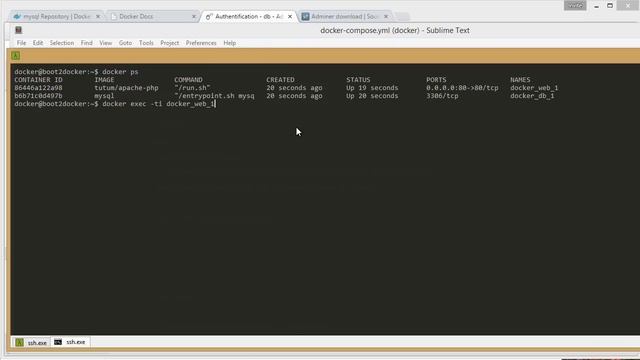
Task: Open the Preferences menu
Action: point(201,43)
